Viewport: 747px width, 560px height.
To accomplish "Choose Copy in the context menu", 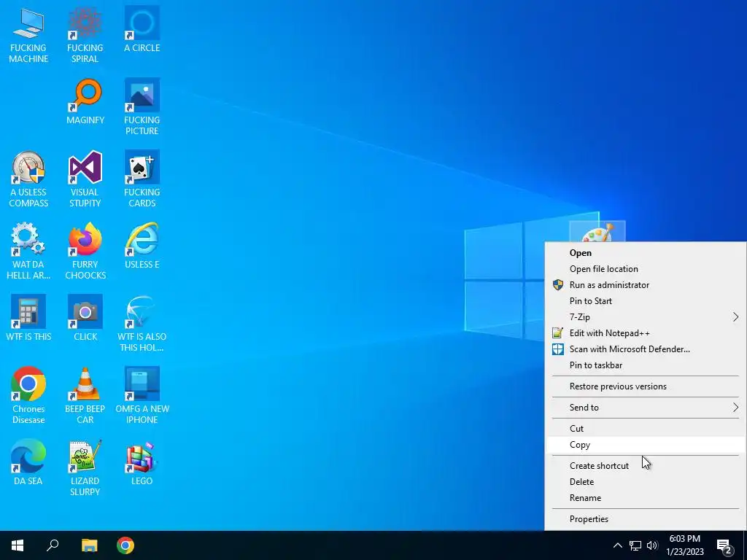I will 645,445.
